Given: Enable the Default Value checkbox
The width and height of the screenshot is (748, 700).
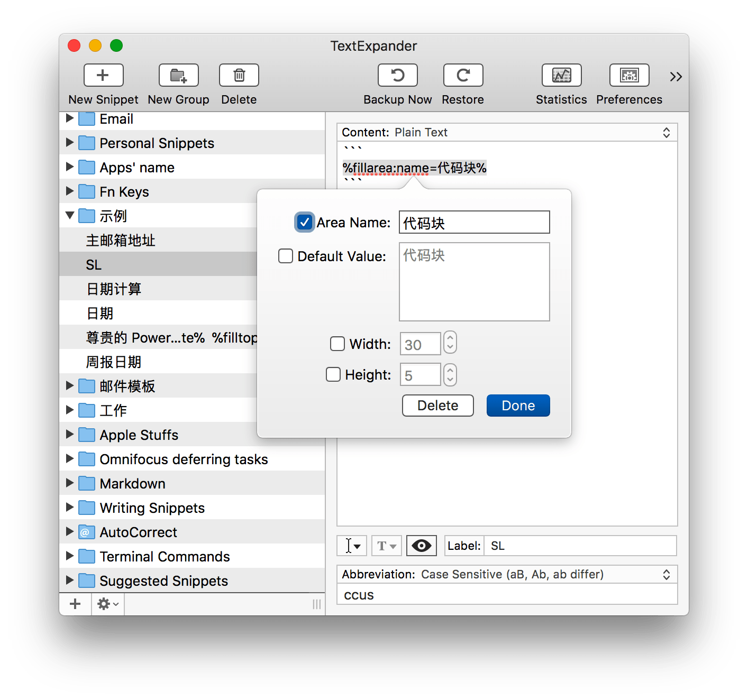Looking at the screenshot, I should click(x=286, y=256).
